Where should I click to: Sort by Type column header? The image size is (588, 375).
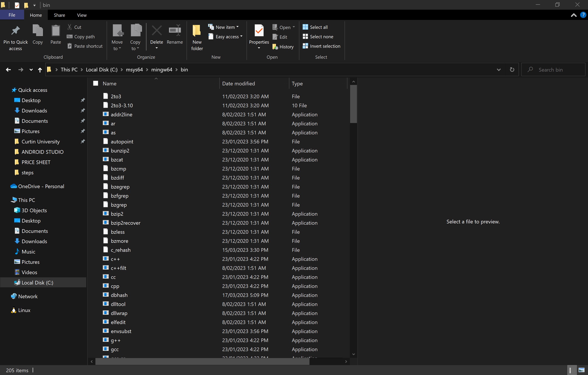click(318, 84)
